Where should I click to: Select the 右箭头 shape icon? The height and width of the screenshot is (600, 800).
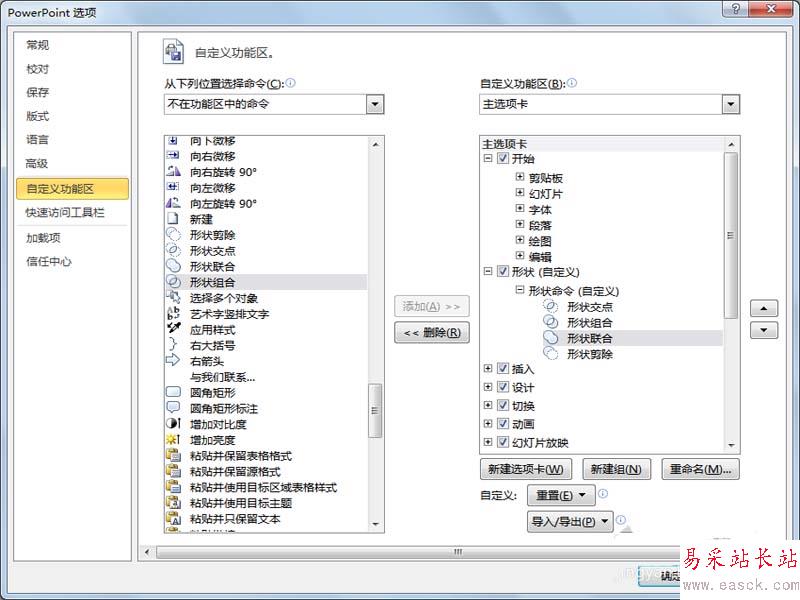[173, 361]
